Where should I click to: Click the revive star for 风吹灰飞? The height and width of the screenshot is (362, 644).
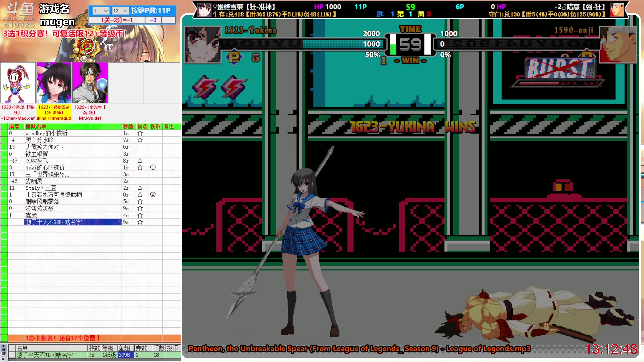[x=140, y=161]
